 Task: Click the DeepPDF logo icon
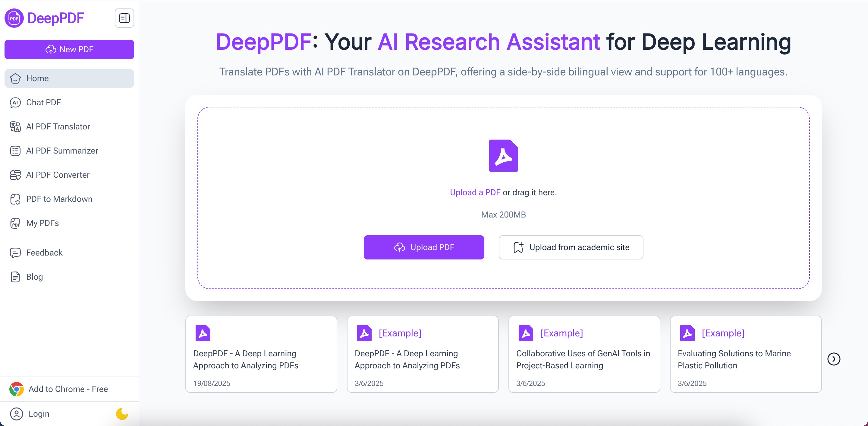(x=14, y=18)
